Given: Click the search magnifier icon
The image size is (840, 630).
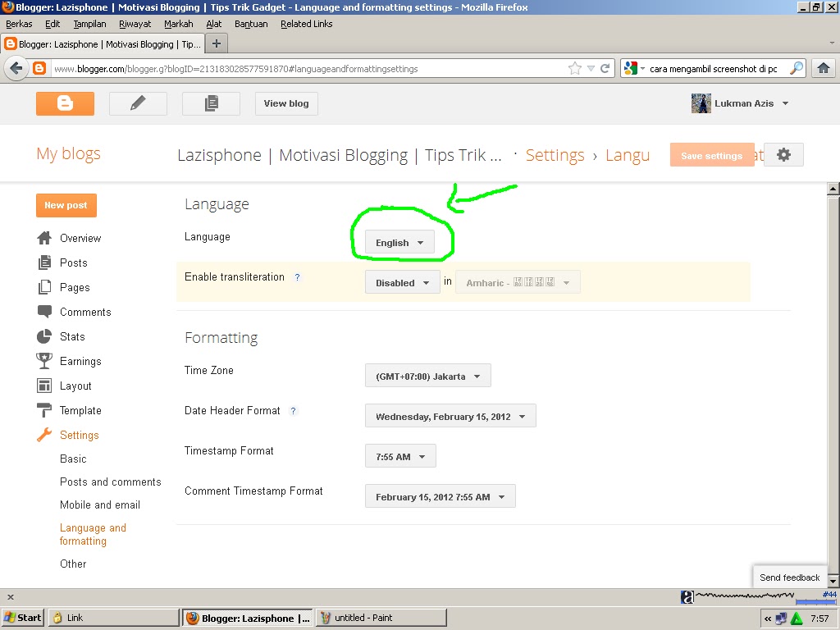Looking at the screenshot, I should point(797,68).
